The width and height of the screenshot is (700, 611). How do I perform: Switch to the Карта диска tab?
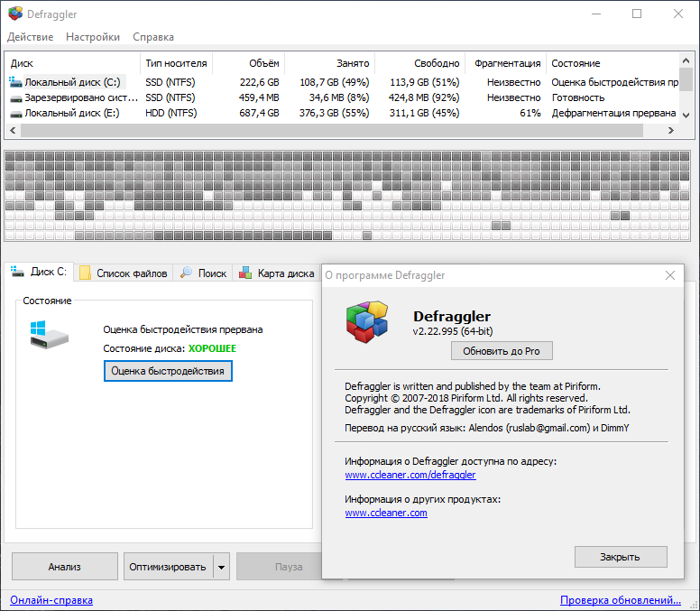(277, 273)
